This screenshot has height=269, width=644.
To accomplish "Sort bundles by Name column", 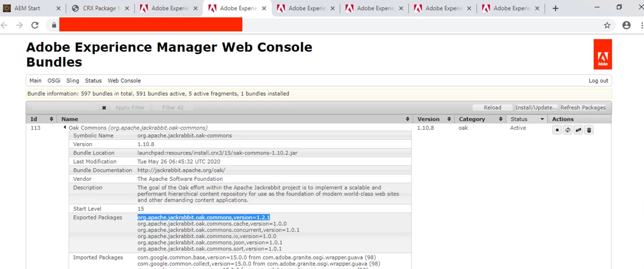I will [x=235, y=119].
